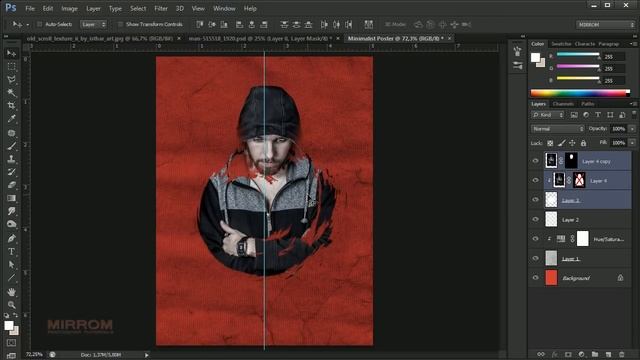Enable Show Transform Controls checkbox

(x=120, y=24)
